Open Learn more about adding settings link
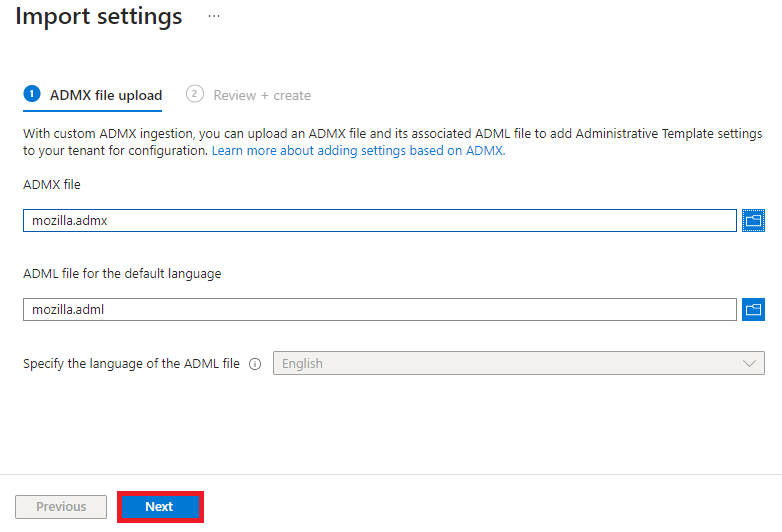Viewport: 782px width, 532px height. 359,151
